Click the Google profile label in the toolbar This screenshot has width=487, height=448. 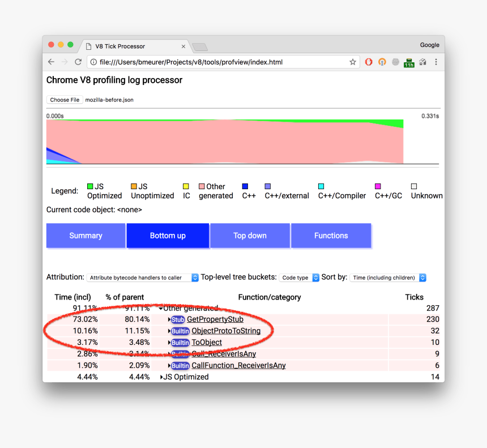(x=429, y=45)
